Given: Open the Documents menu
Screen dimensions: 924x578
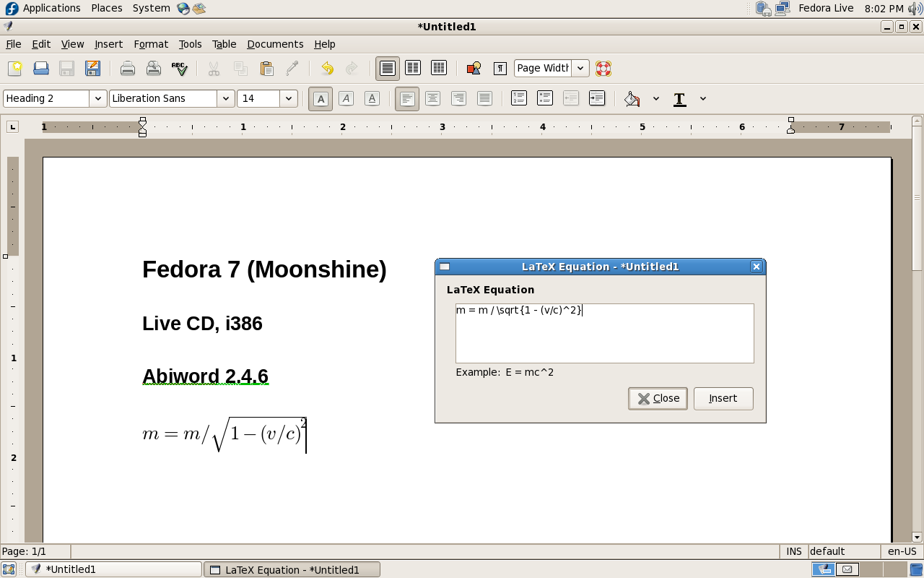Looking at the screenshot, I should pos(275,44).
